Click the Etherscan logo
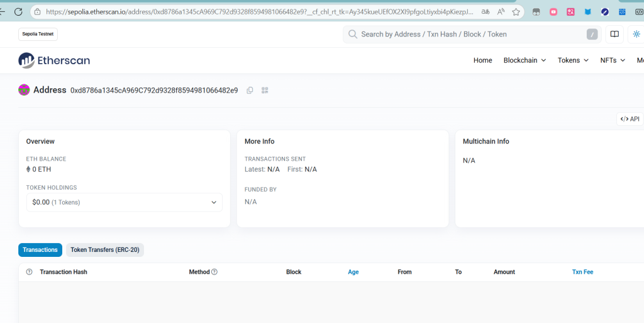644x323 pixels. click(x=54, y=60)
